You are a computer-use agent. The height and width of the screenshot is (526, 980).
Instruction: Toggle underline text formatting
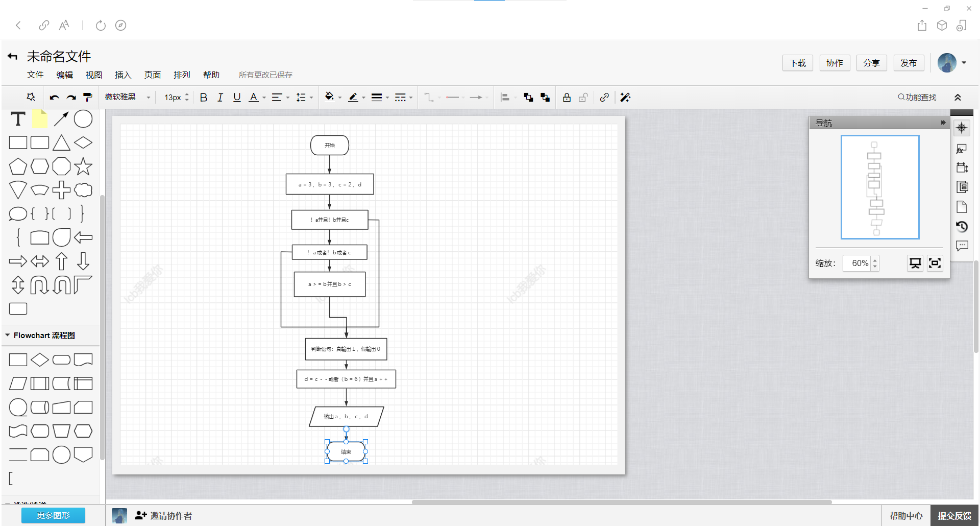[237, 98]
